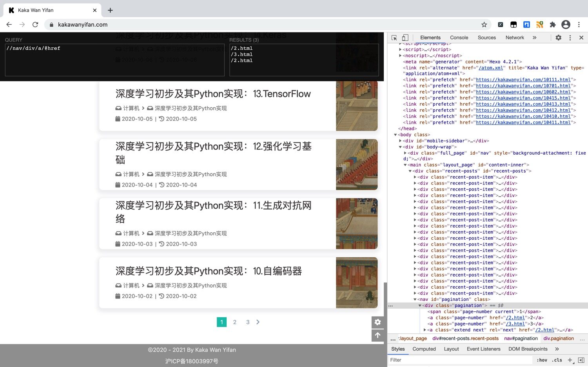Screen dimensions: 588x367
Task: Open the browser extensions puzzle icon
Action: tap(553, 24)
